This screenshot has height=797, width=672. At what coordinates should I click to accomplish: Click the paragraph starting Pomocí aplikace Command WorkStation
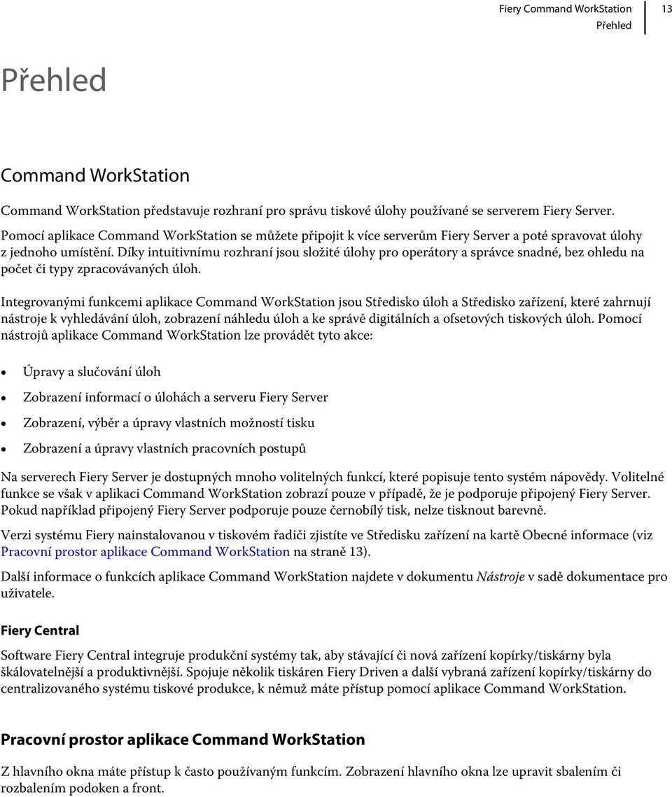tap(323, 252)
